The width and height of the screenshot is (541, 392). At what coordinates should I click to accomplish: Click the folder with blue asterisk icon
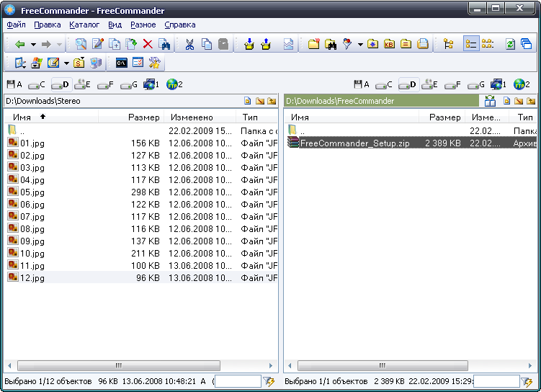coord(372,44)
